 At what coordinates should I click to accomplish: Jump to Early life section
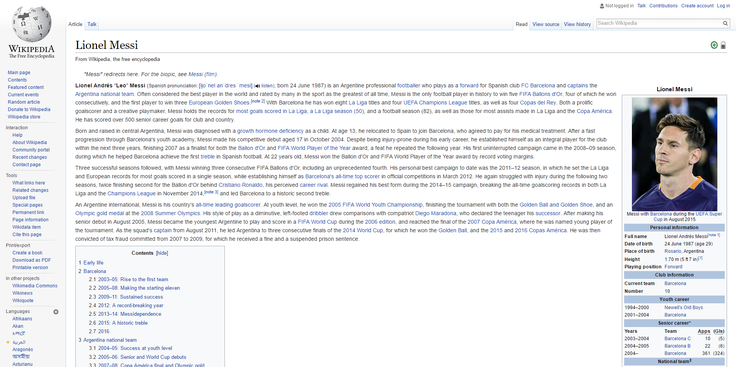(x=93, y=263)
